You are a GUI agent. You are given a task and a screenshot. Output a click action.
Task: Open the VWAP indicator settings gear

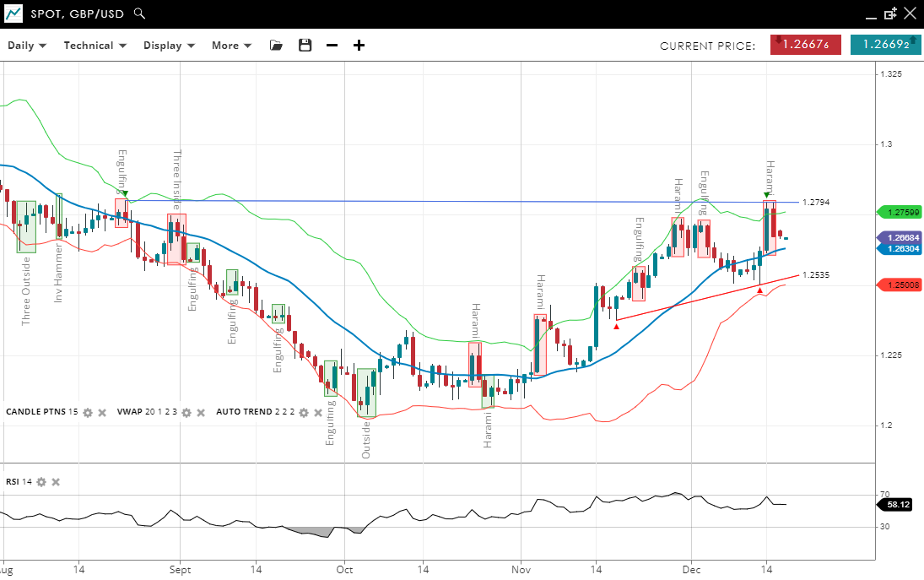186,413
